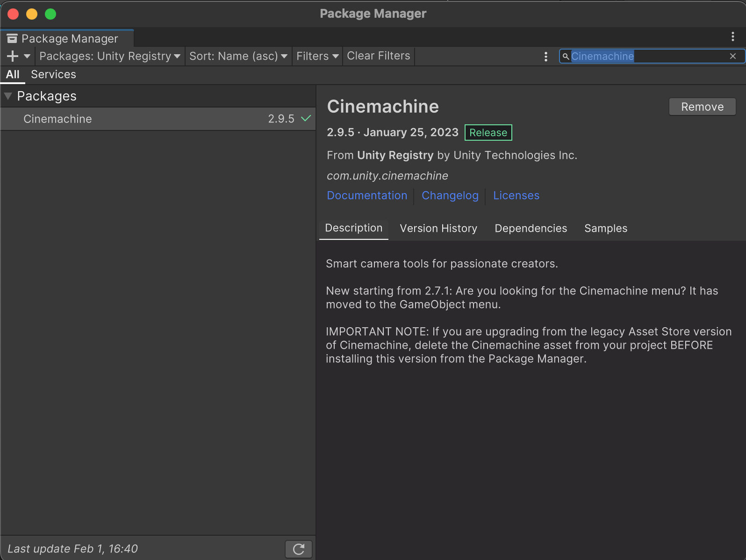Image resolution: width=746 pixels, height=560 pixels.
Task: Open the toolbar three-dot advanced menu
Action: pos(545,56)
